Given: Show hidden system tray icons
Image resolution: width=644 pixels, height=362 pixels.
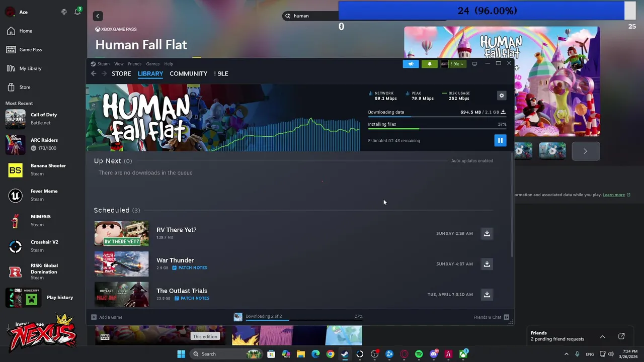Looking at the screenshot, I should (x=566, y=354).
